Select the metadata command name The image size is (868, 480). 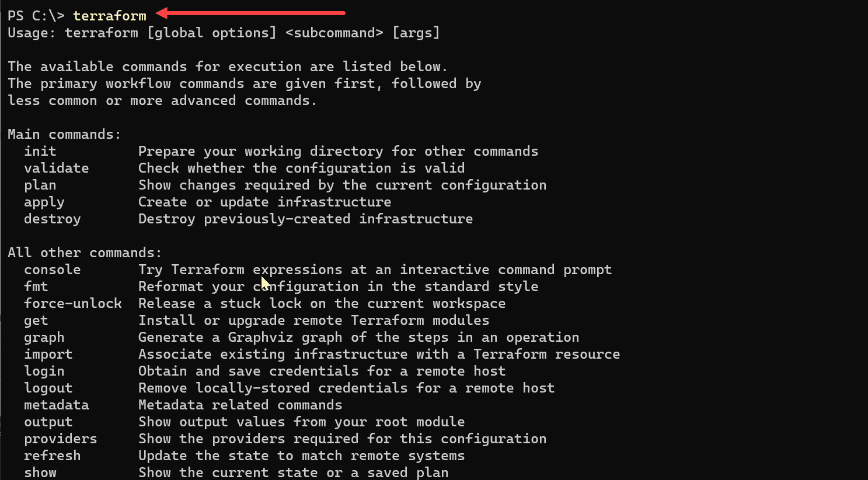[57, 405]
